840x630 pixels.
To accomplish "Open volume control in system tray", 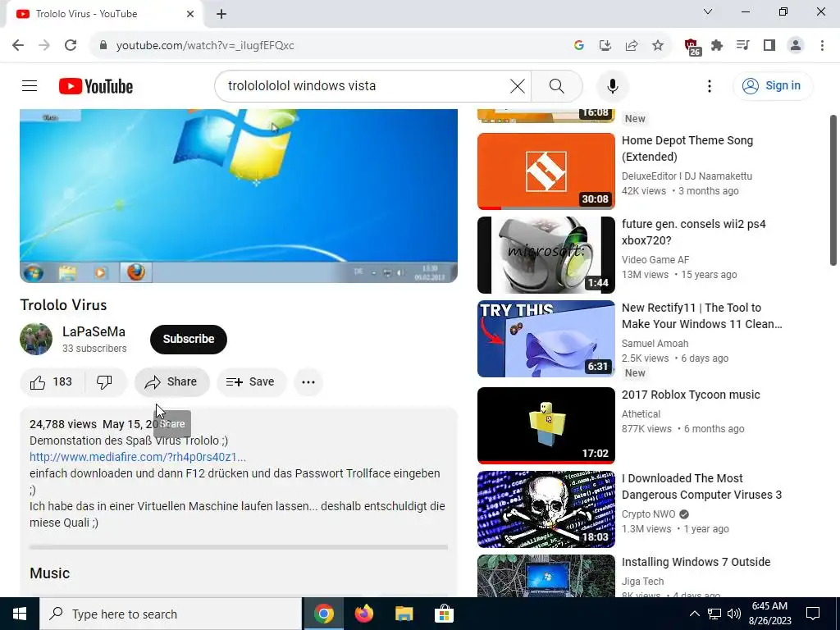I will [x=734, y=614].
